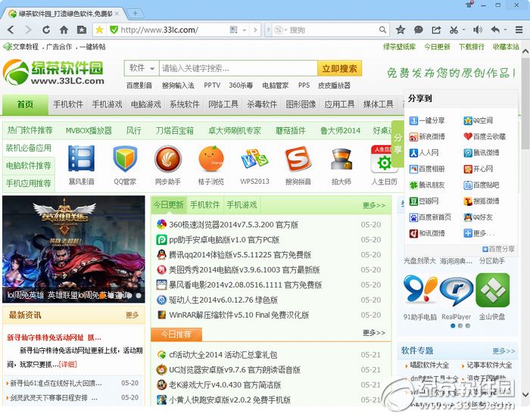Click the bookmark star in the address bar
Viewport: 530px width, 420px height.
tap(99, 30)
